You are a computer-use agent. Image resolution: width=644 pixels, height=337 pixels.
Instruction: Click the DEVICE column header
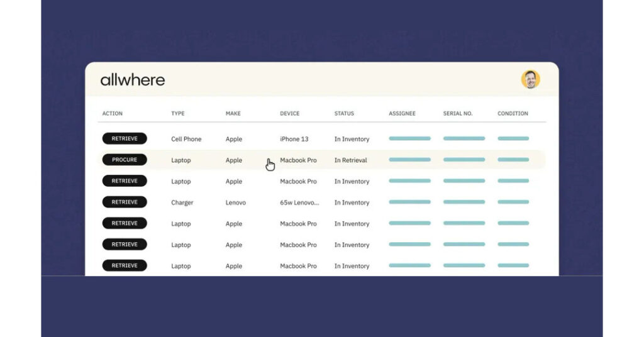click(290, 114)
